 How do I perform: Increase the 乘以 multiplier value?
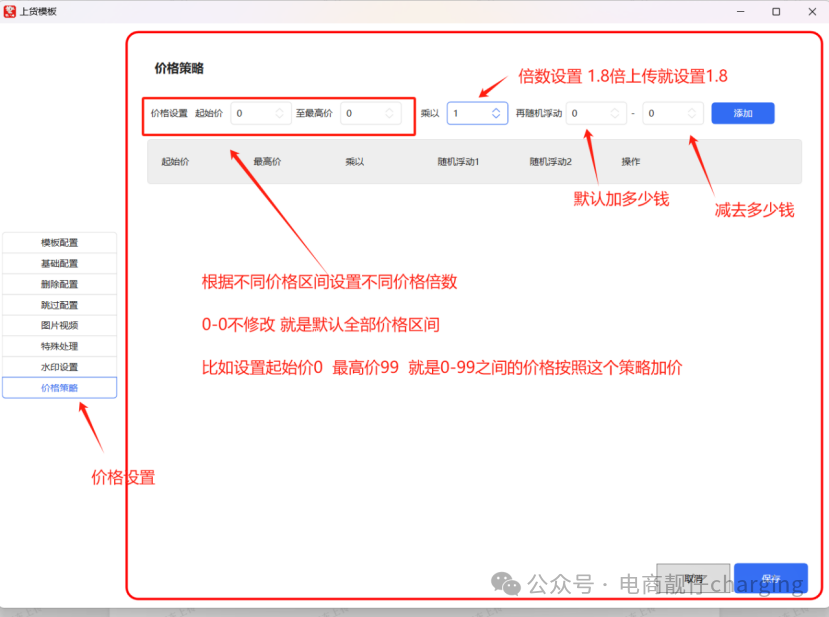click(498, 109)
